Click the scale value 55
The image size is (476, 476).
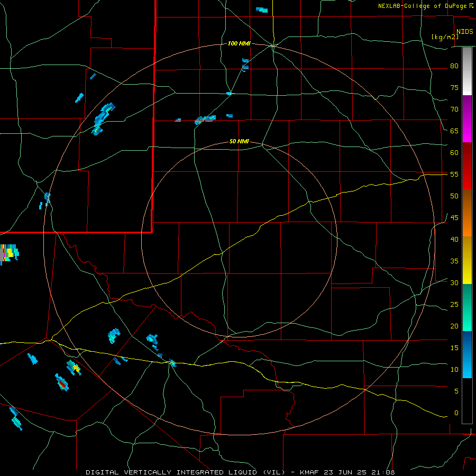(454, 174)
